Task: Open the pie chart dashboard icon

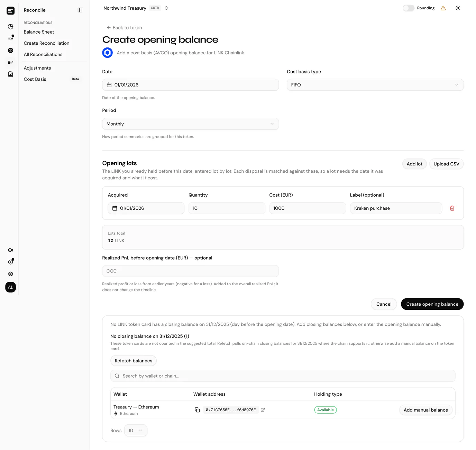Action: (x=11, y=27)
